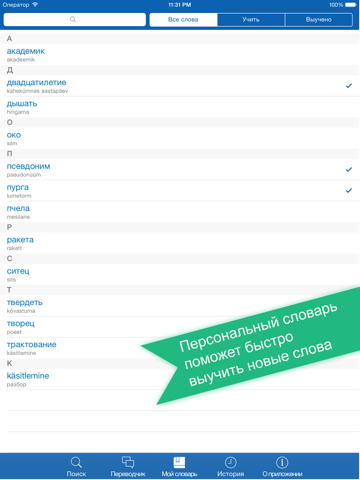The width and height of the screenshot is (360, 480).
Task: Open the О приложении info icon
Action: pos(282,462)
